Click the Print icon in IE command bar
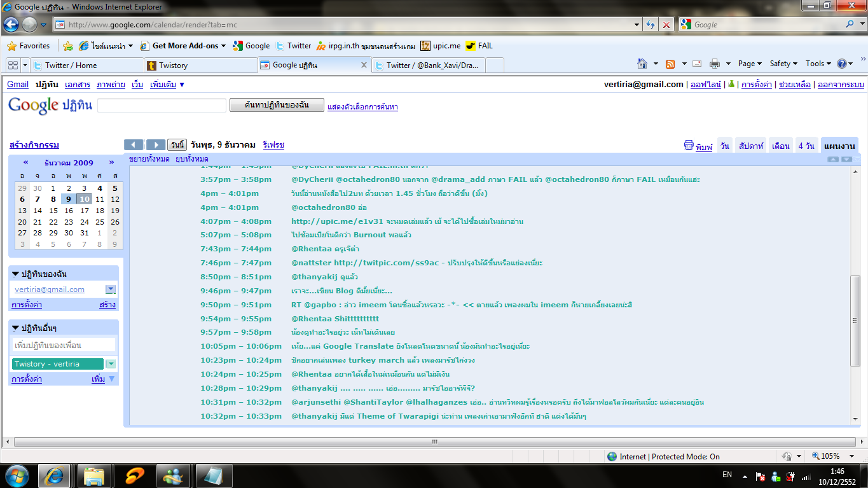The image size is (868, 488). pos(715,64)
